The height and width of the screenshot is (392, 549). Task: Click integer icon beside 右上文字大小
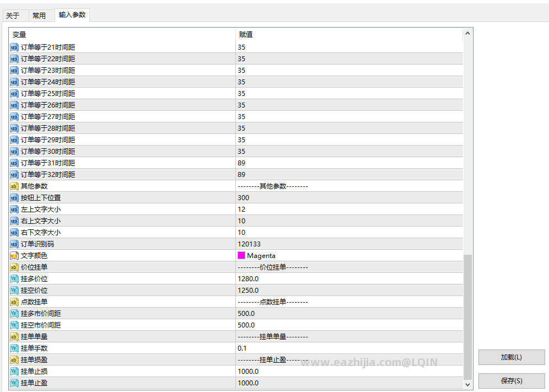[14, 221]
